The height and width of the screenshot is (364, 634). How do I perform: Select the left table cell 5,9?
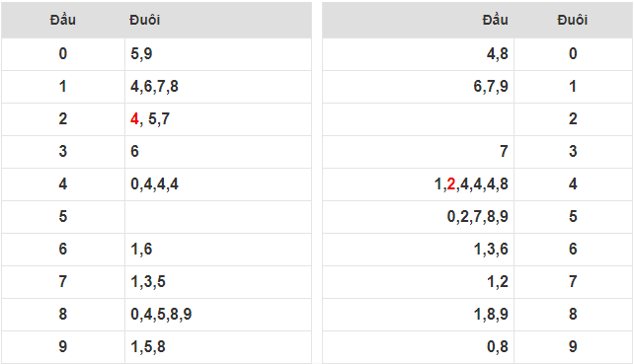tap(218, 53)
